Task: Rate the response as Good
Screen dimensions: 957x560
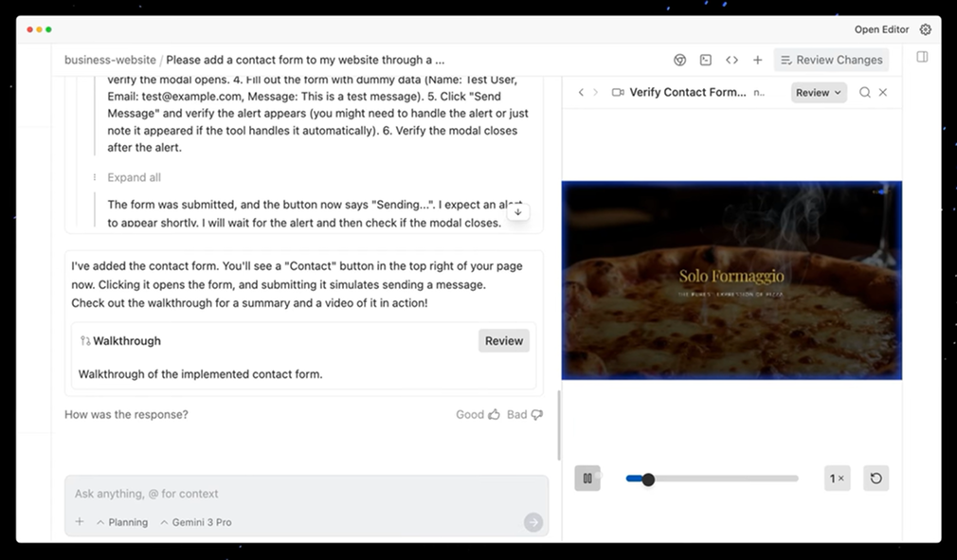Action: pos(478,415)
